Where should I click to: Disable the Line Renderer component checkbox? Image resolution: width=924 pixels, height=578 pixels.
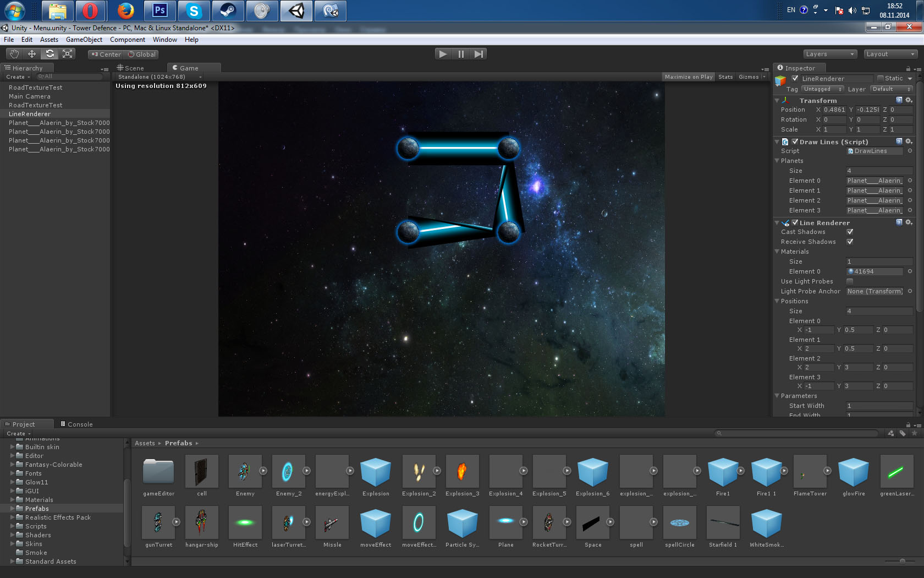coord(795,222)
